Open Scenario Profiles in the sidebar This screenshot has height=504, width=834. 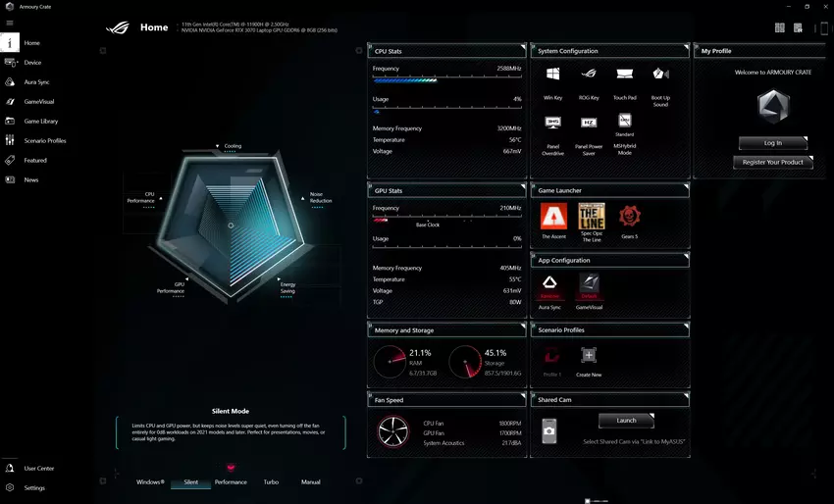tap(44, 141)
